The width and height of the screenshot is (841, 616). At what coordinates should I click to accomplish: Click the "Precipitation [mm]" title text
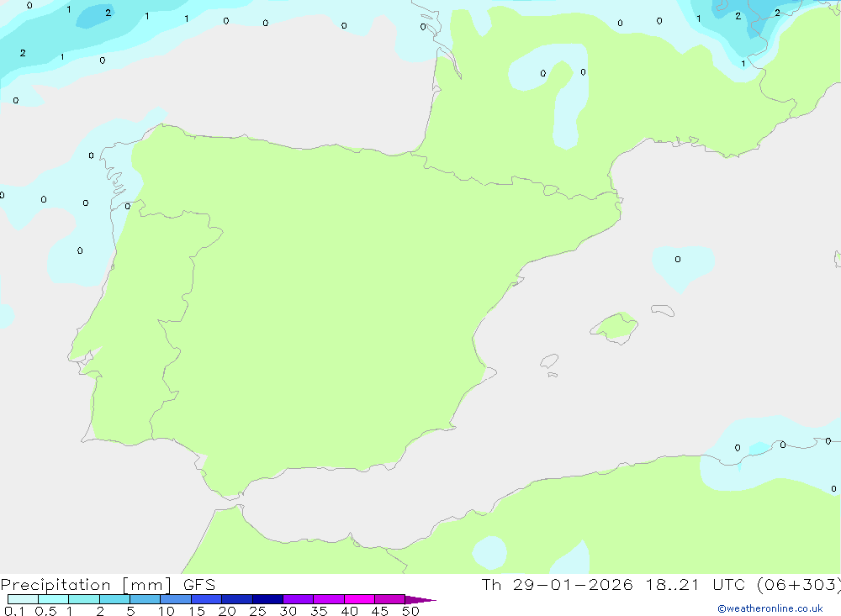click(x=87, y=585)
